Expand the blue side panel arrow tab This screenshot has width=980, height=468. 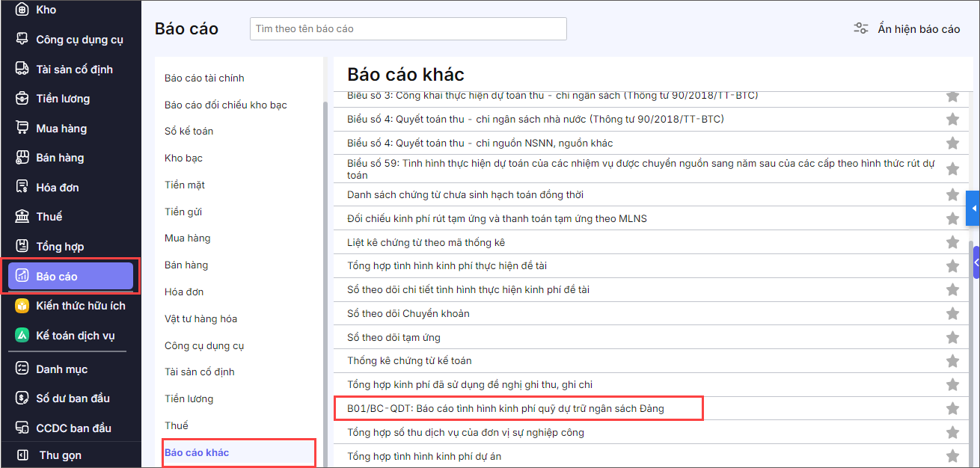(973, 208)
